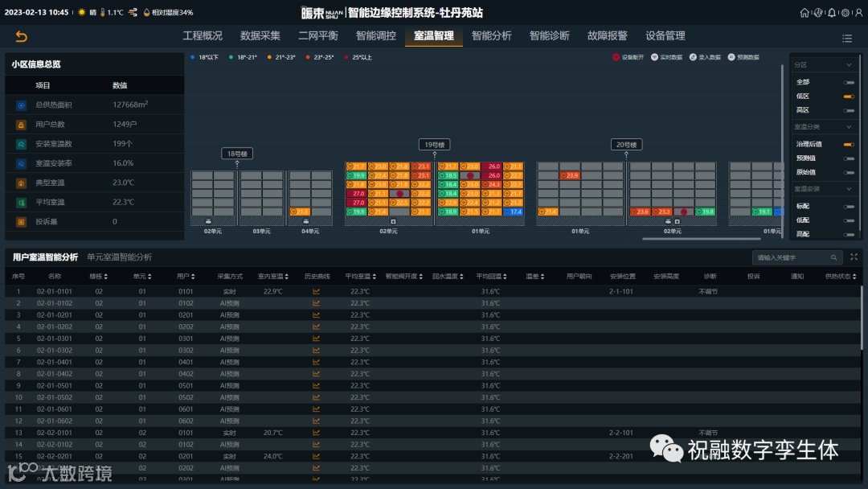Viewport: 868px width, 489px height.
Task: Click the search magnifier icon
Action: (x=833, y=257)
